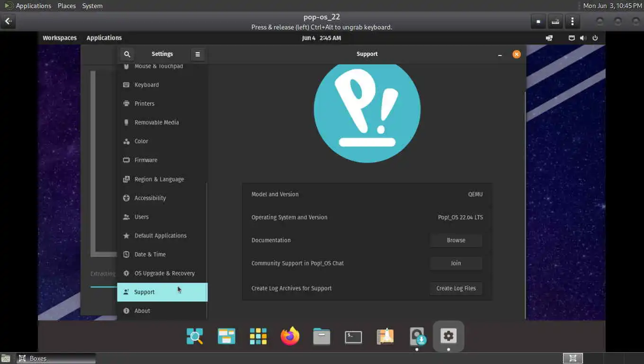Screen dimensions: 644x364
Task: Open OS Upgrade & Recovery panel
Action: 162,273
